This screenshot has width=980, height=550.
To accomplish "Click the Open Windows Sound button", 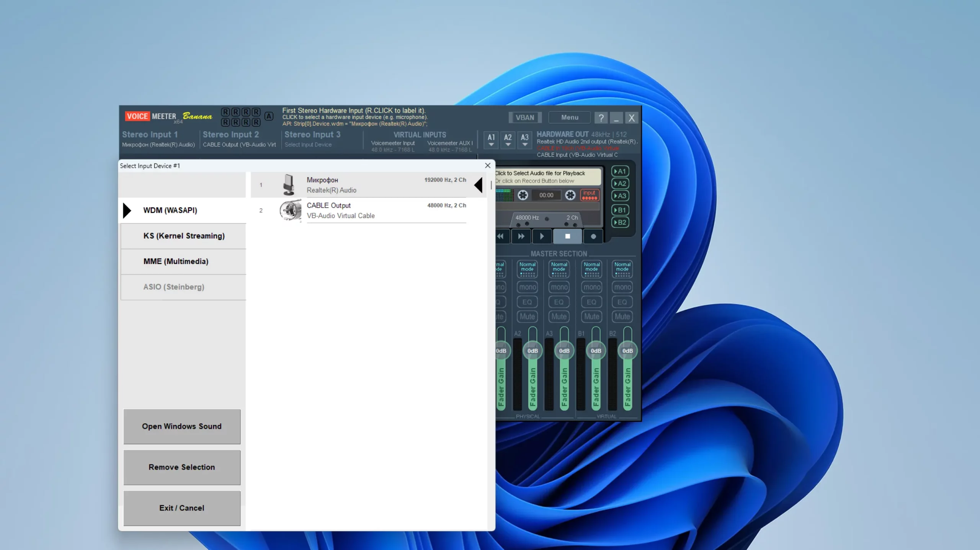I will pyautogui.click(x=182, y=426).
